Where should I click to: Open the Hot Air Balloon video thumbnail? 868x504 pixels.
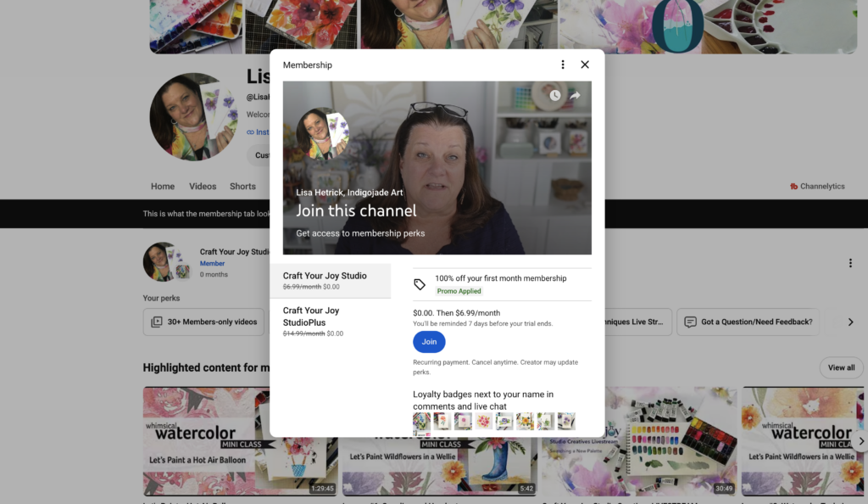(240, 441)
